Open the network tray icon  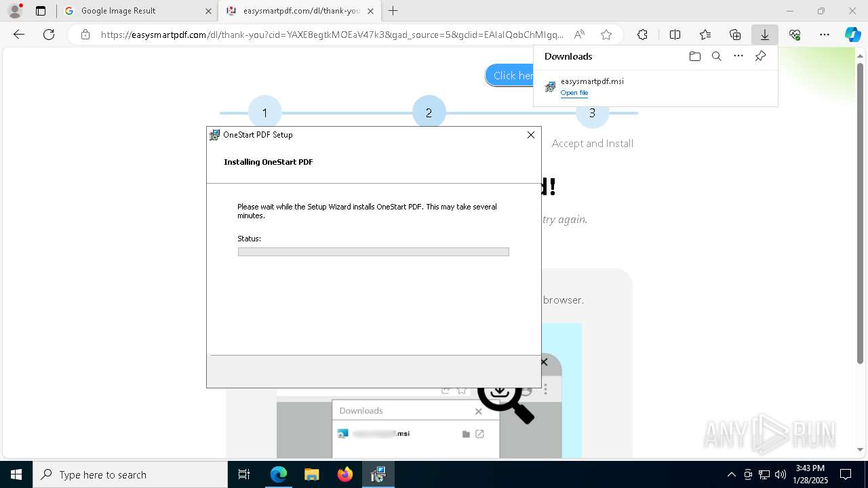[x=764, y=474]
